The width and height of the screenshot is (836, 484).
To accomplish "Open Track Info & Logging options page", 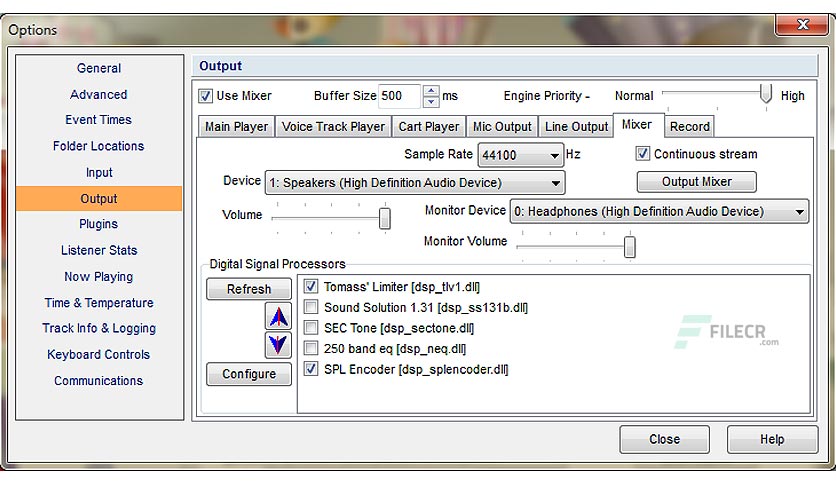I will click(x=99, y=328).
